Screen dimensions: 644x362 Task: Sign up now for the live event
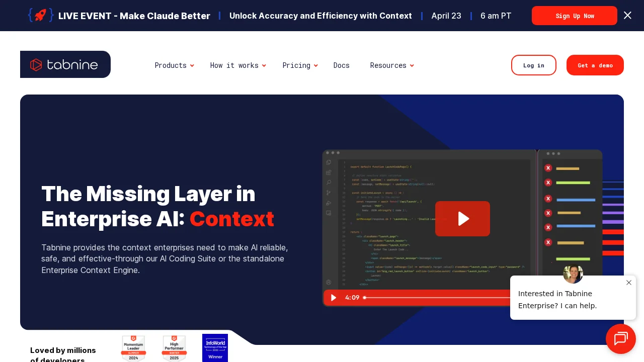click(574, 16)
